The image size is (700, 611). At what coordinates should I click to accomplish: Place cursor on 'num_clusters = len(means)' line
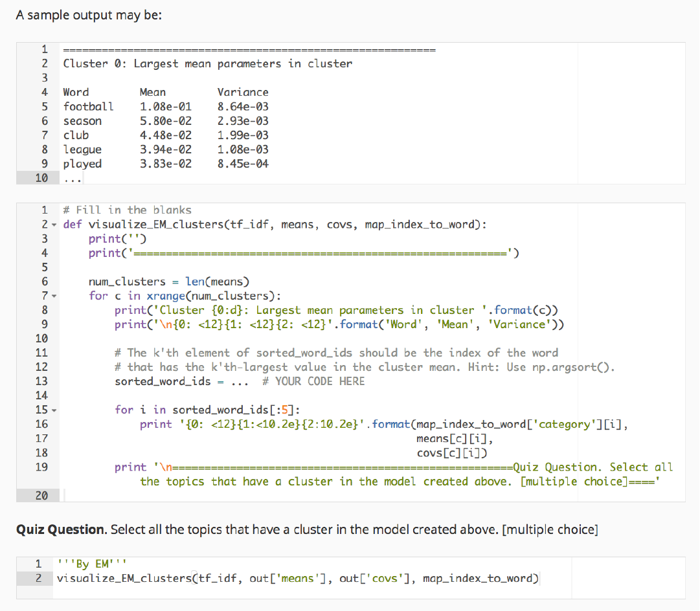pos(168,282)
